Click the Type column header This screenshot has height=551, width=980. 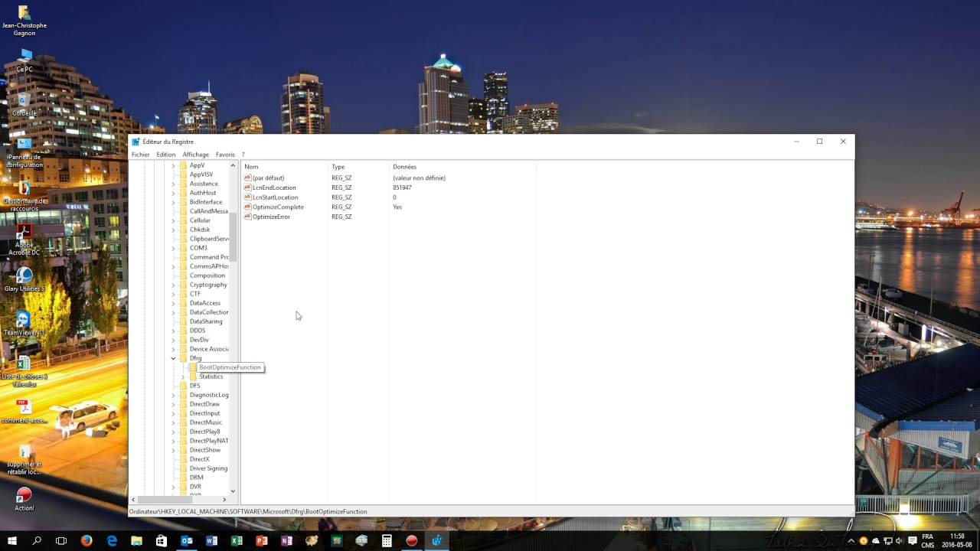359,167
